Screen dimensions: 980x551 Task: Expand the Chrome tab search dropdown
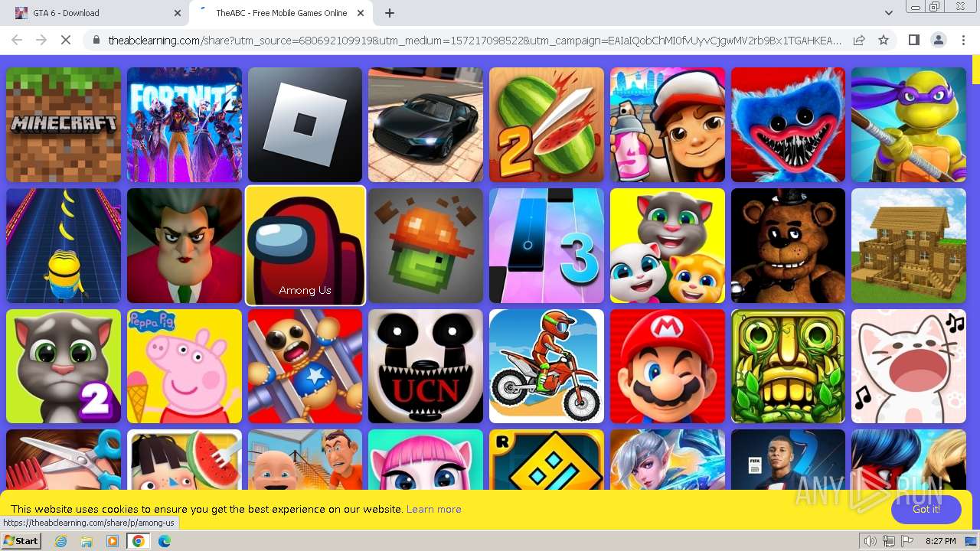(x=888, y=13)
